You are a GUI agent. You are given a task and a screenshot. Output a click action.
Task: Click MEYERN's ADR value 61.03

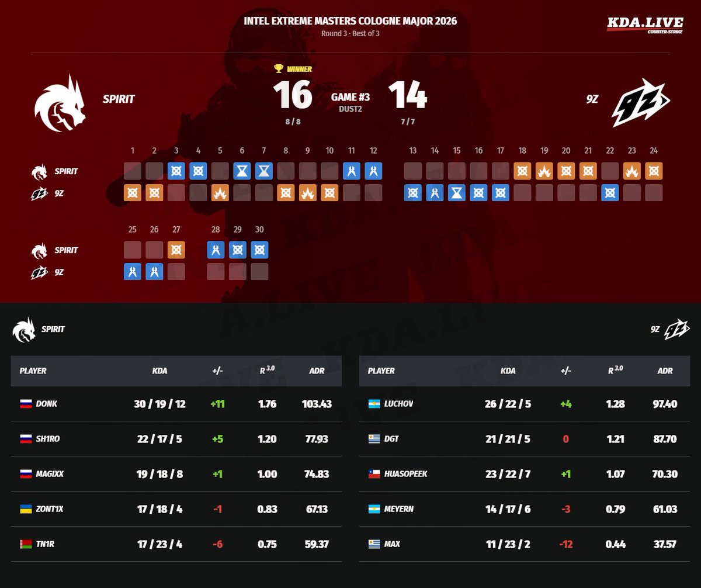pos(665,509)
